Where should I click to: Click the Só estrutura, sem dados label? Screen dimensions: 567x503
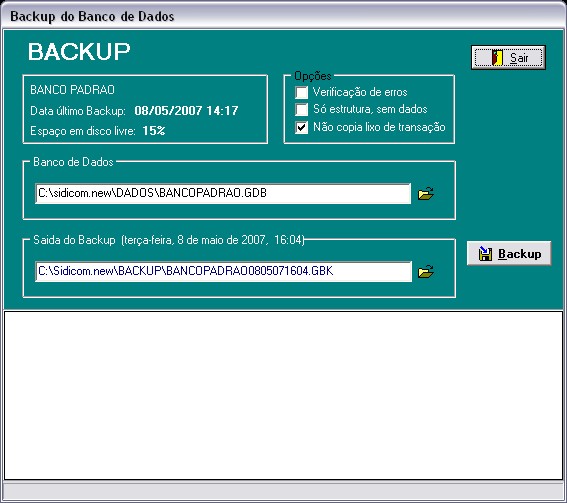370,109
